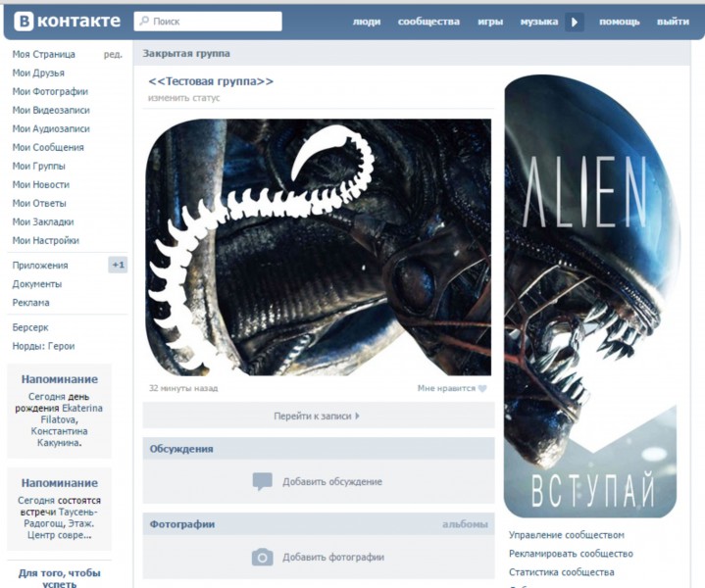Image resolution: width=705 pixels, height=588 pixels.
Task: Open Мои Настройки
Action: [x=45, y=240]
